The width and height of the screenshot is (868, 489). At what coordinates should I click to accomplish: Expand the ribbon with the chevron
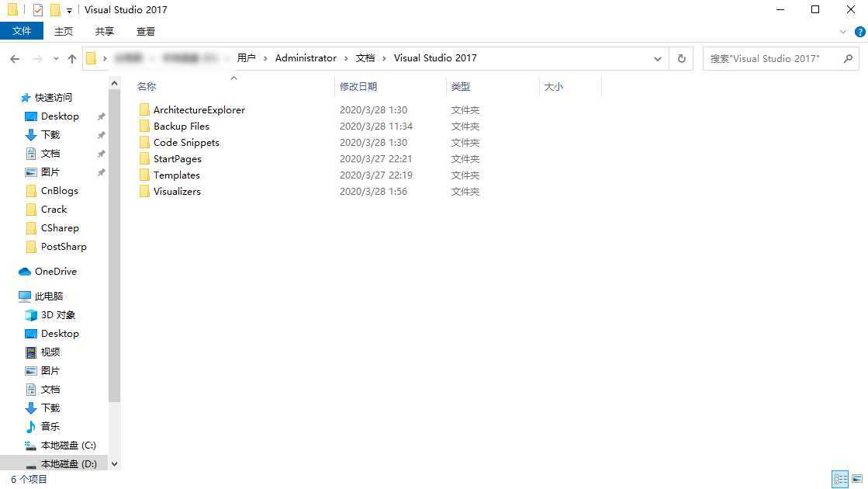(843, 32)
